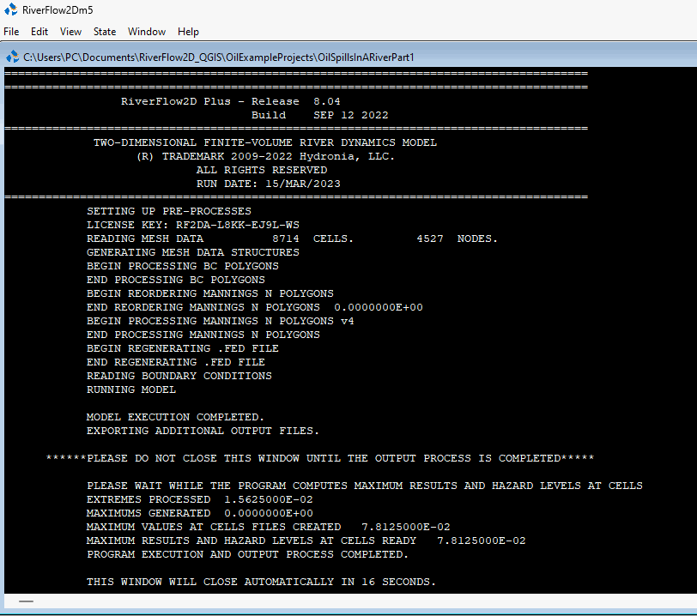The height and width of the screenshot is (616, 697).
Task: Click the '4527 NODES.' value
Action: coord(457,239)
